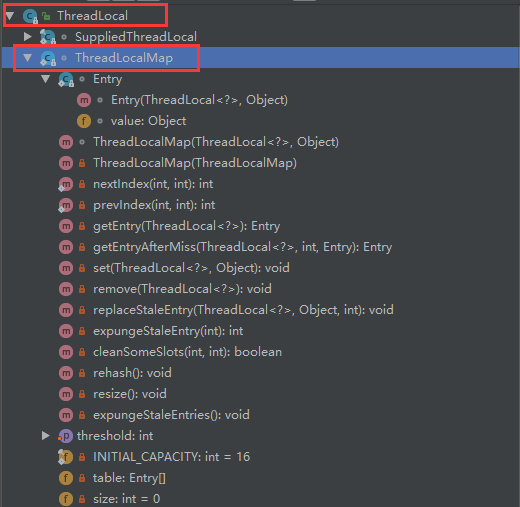Select getEntry(ThreadLocal<?>): Entry method

(x=187, y=226)
